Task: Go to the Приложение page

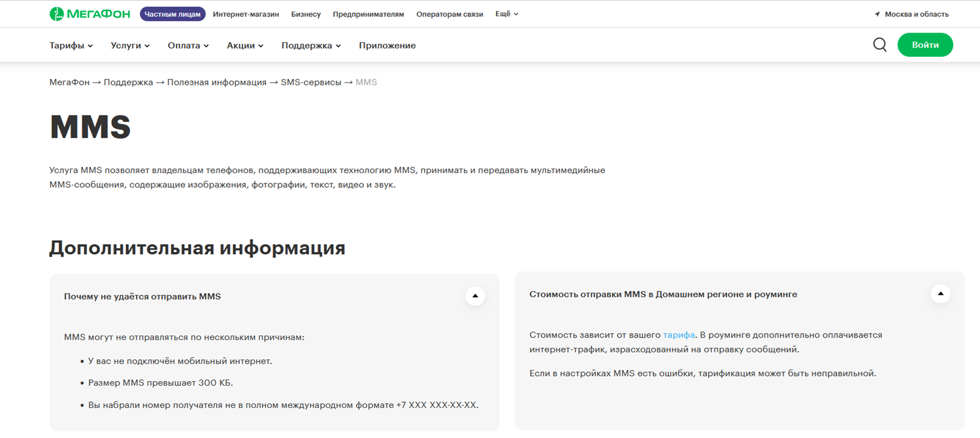Action: [387, 46]
